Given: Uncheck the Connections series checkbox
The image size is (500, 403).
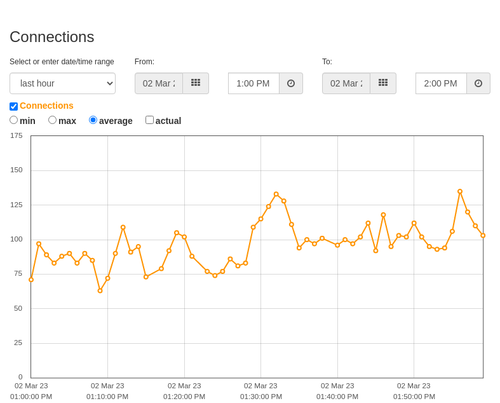Looking at the screenshot, I should pyautogui.click(x=14, y=106).
